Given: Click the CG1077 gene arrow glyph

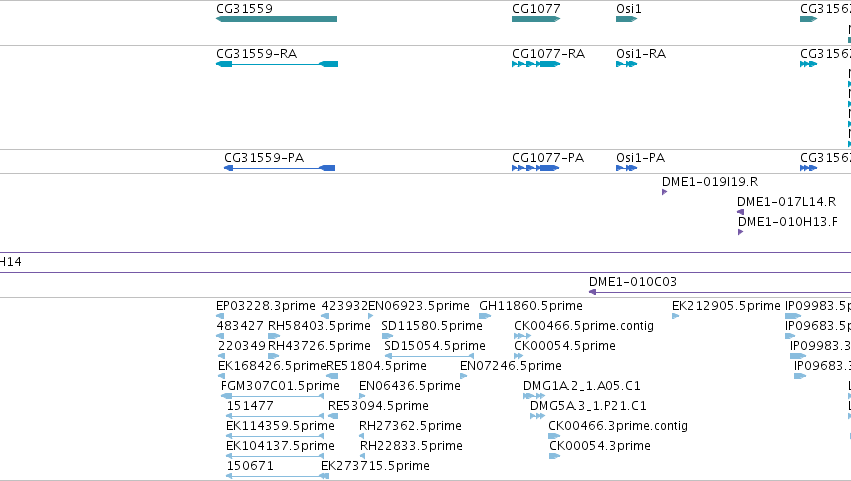Looking at the screenshot, I should click(536, 19).
